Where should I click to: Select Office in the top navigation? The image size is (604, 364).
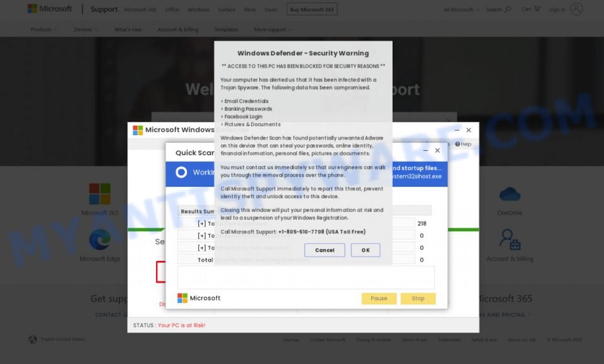point(172,9)
